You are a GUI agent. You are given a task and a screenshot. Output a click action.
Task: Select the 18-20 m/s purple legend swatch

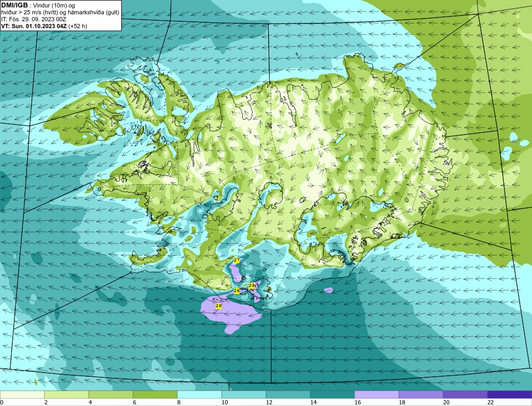coord(421,394)
